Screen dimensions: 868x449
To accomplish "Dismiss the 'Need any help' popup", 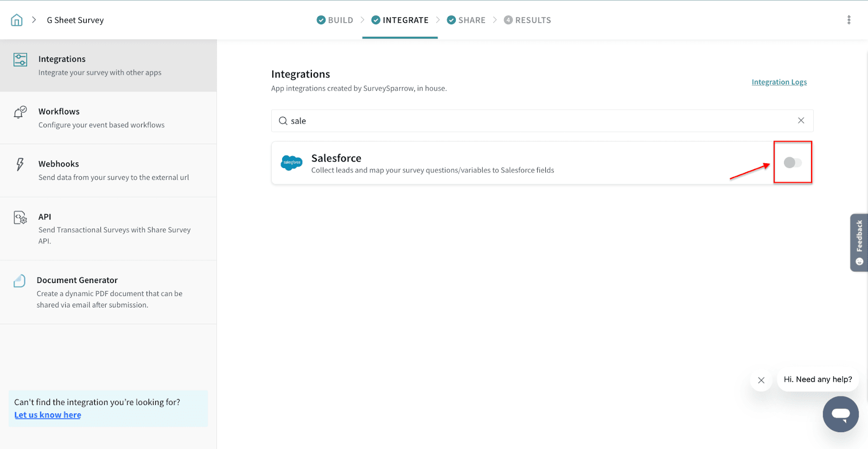I will [761, 380].
